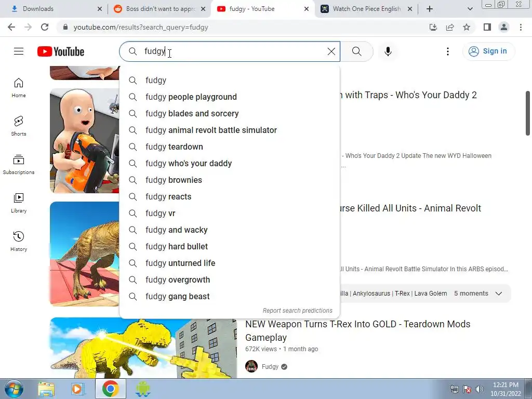The width and height of the screenshot is (532, 399).
Task: Select 'fudgy overgrowth' suggestion
Action: tap(229, 280)
